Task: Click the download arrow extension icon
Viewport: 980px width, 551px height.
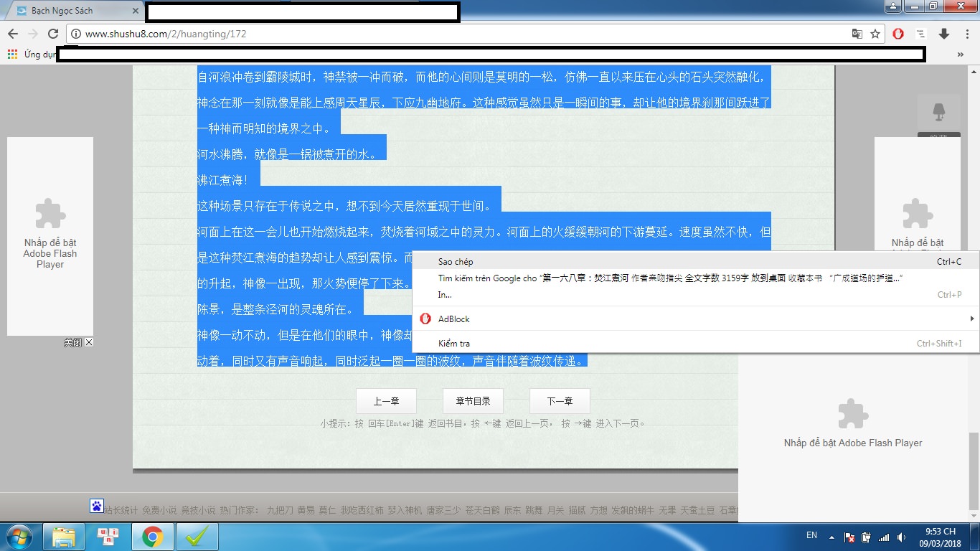Action: coord(944,34)
